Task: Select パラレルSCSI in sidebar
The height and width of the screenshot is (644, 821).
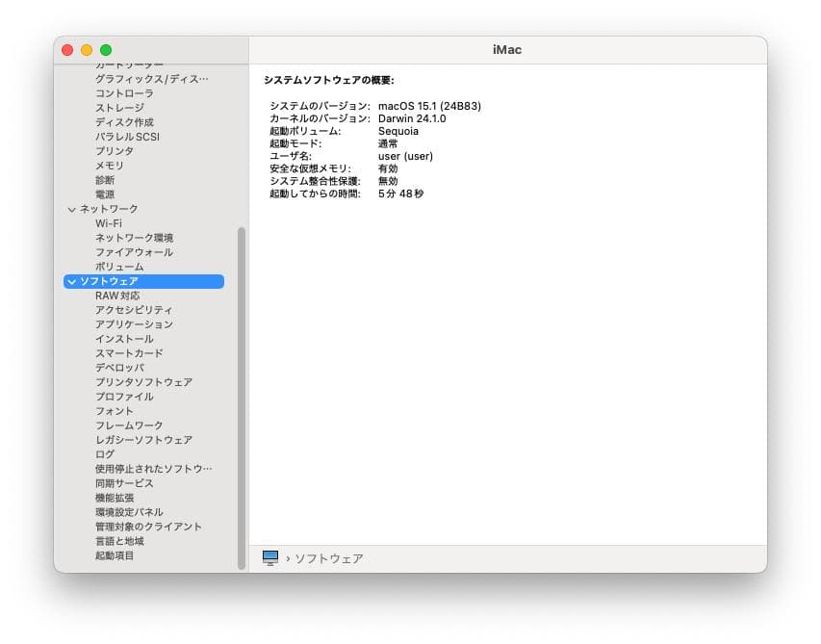Action: [127, 137]
